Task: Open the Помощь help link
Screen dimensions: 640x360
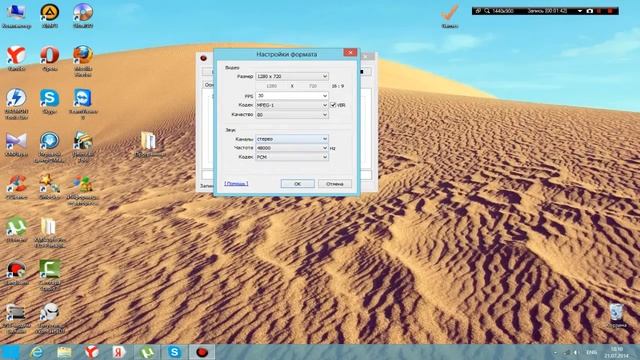Action: click(236, 184)
